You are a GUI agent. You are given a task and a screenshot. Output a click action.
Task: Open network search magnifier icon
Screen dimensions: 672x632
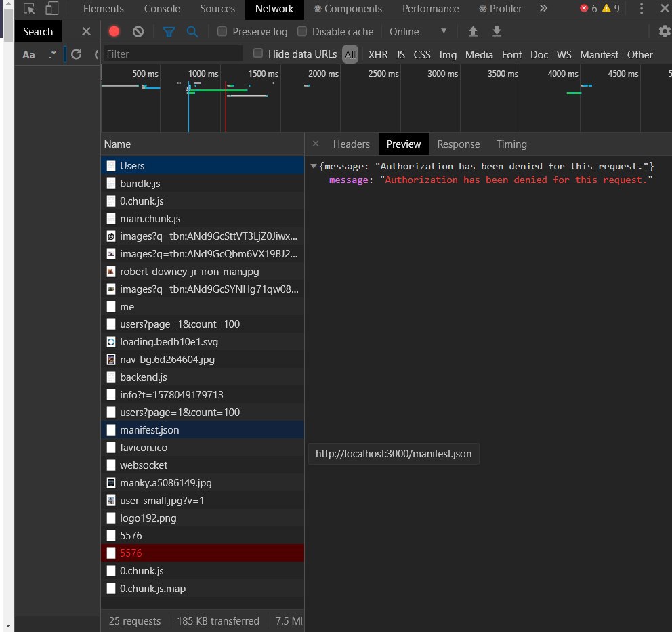point(192,31)
